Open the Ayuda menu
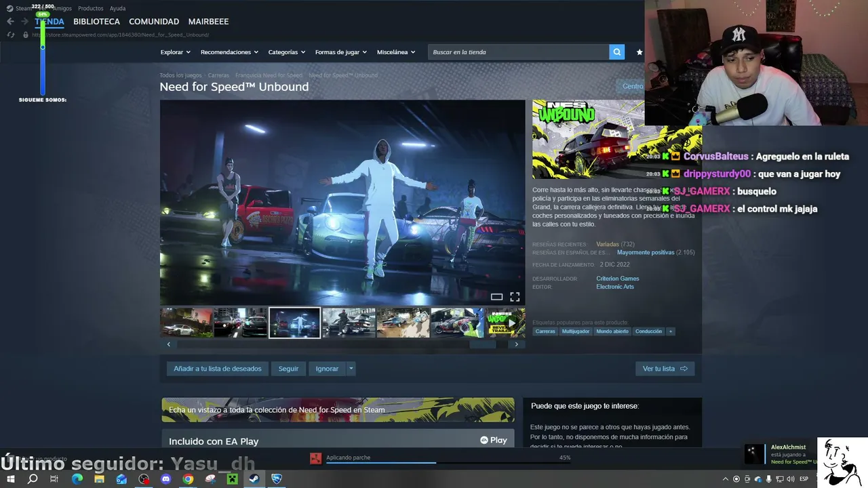Screen dimensions: 868x488 coord(117,8)
